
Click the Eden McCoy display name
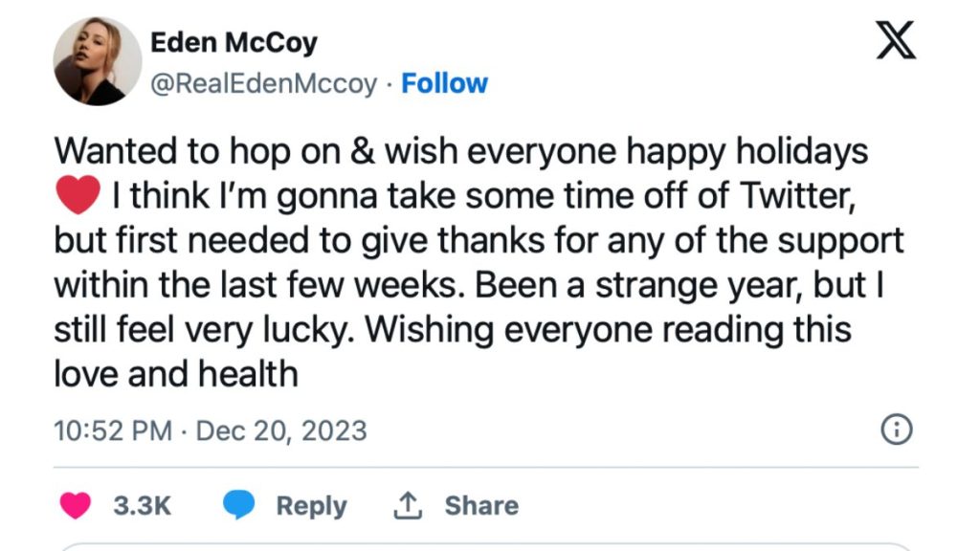click(234, 43)
